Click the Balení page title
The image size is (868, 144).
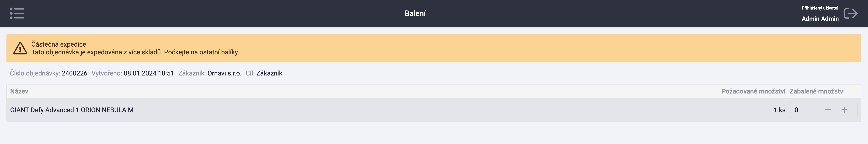coord(415,13)
